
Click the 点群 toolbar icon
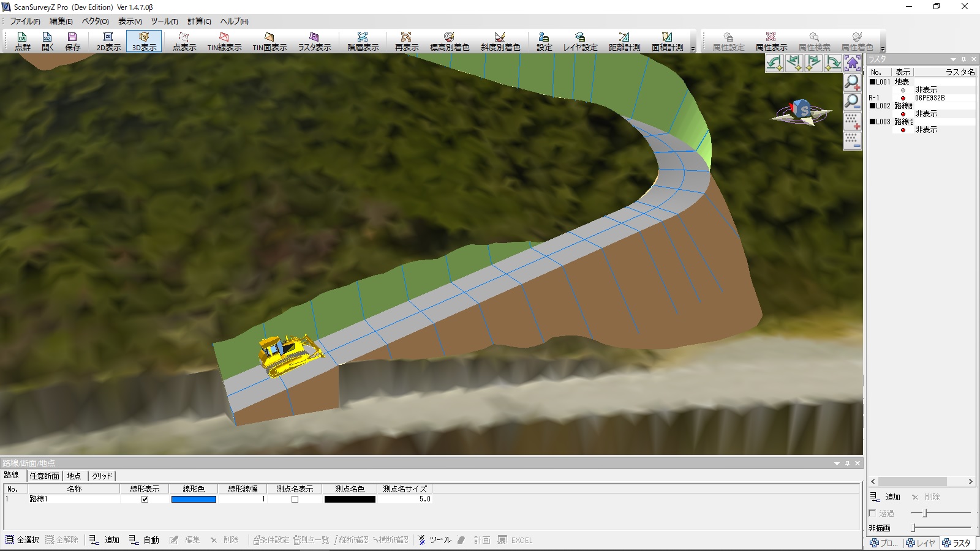coord(23,41)
